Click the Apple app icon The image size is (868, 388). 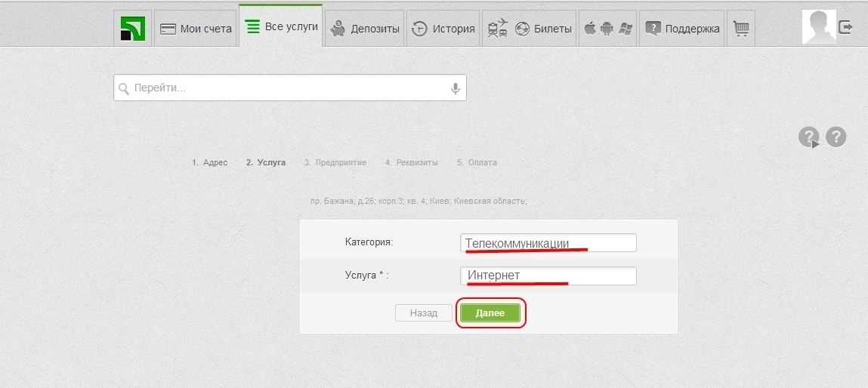coord(590,28)
